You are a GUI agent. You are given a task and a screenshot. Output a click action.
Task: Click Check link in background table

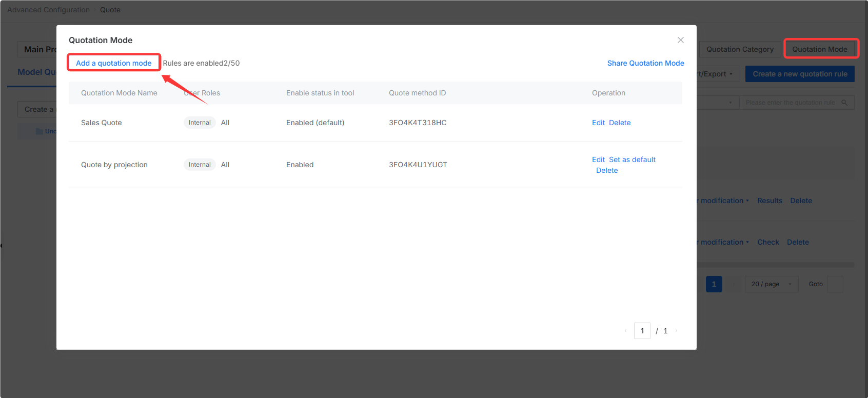pyautogui.click(x=768, y=242)
